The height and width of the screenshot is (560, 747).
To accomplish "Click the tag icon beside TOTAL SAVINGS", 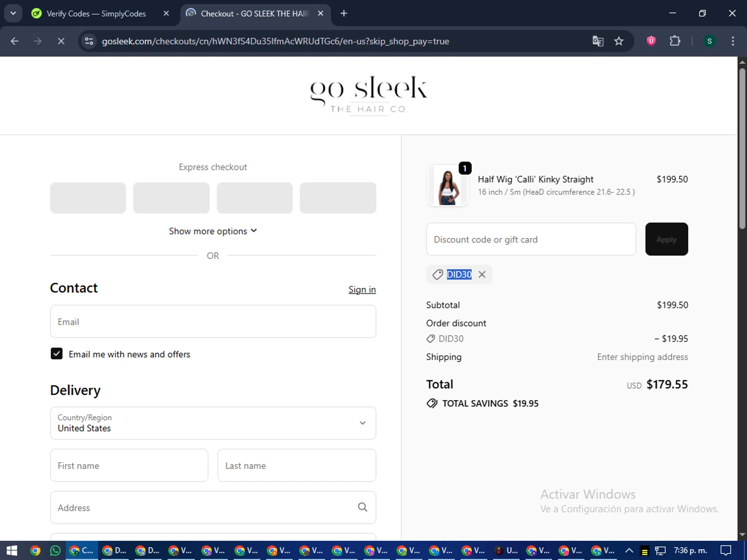I will [432, 403].
